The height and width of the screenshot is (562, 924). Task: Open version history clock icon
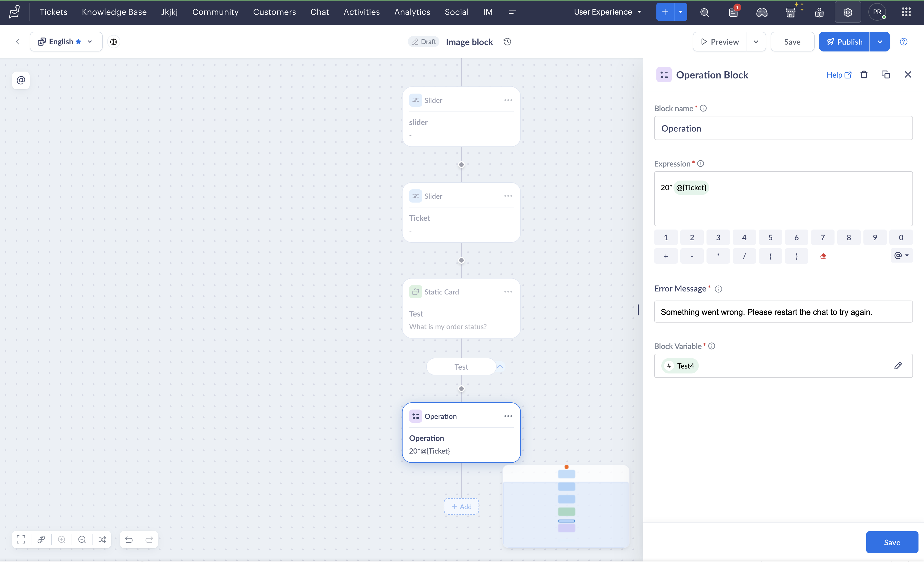pos(507,42)
